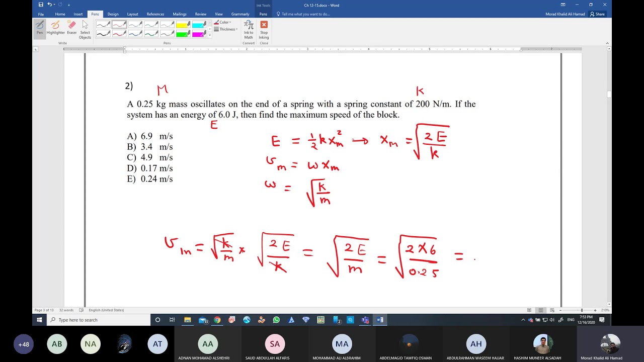The width and height of the screenshot is (644, 362).
Task: Expand the Pens gallery more arrow
Action: [x=210, y=35]
